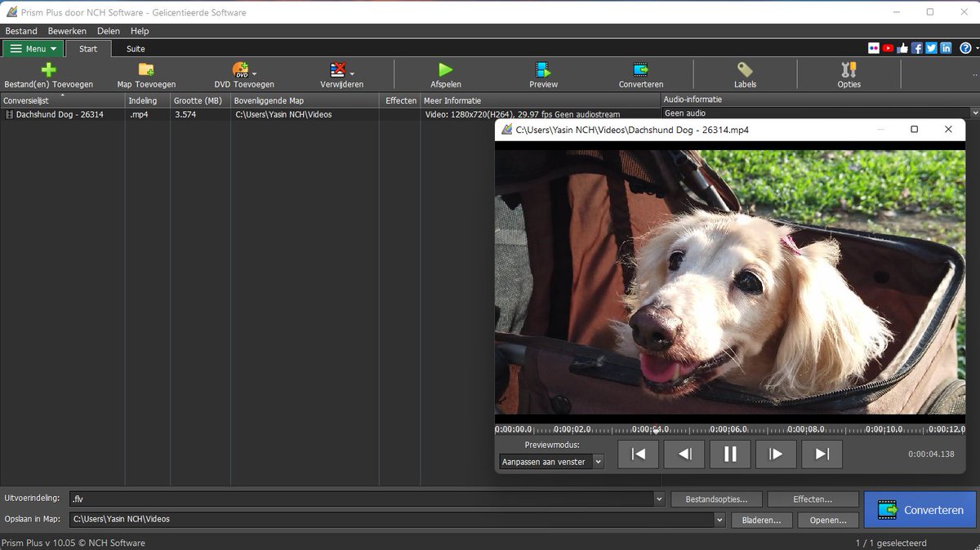Open the Preview toolbar icon
This screenshot has width=980, height=550.
[543, 70]
